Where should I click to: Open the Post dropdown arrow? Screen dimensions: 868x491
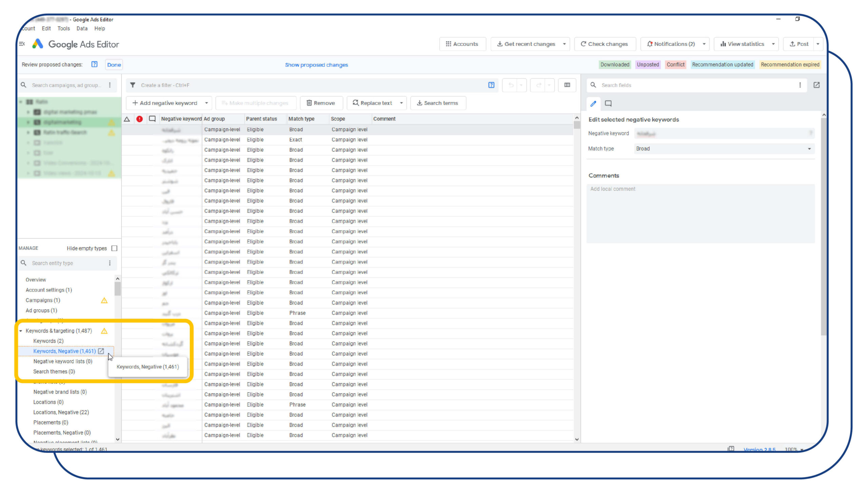(x=818, y=44)
